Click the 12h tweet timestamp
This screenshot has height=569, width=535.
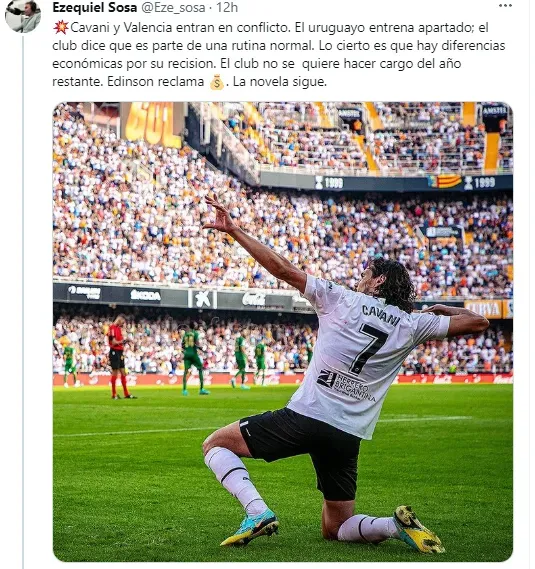pyautogui.click(x=227, y=7)
